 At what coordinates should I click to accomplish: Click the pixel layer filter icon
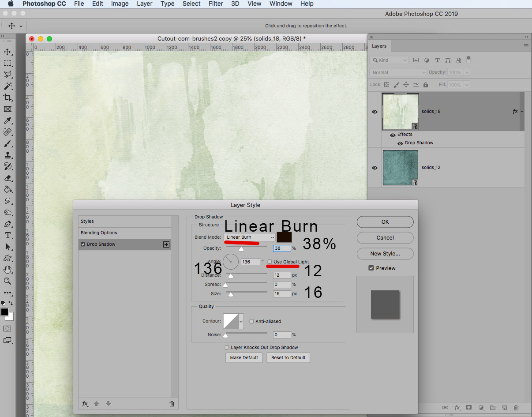tap(416, 60)
